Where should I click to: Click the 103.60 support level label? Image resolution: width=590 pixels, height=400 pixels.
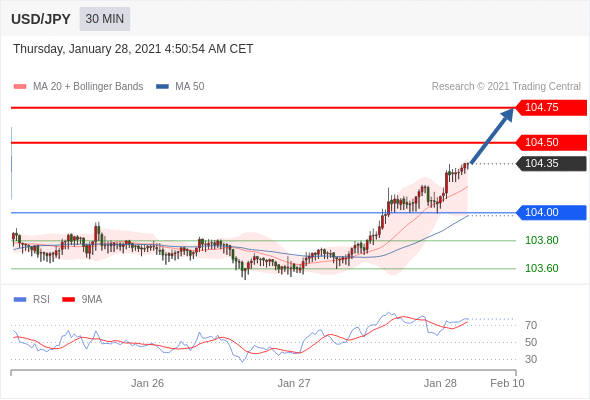coord(541,268)
